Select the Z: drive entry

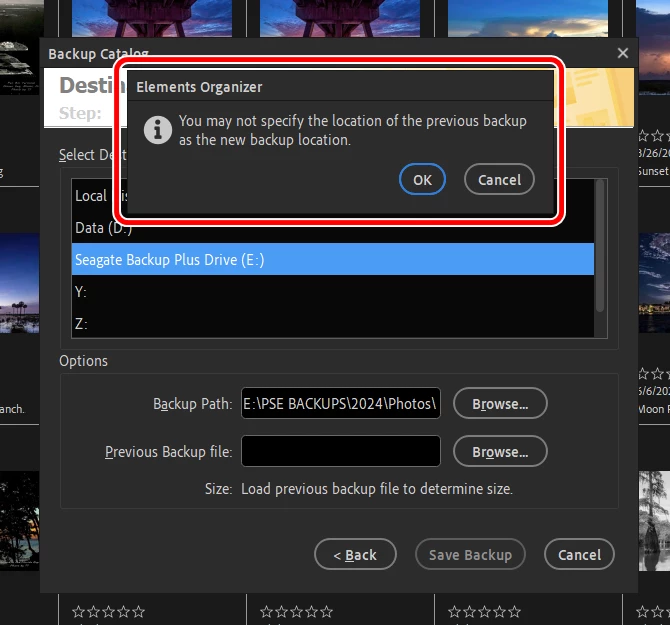coord(332,323)
